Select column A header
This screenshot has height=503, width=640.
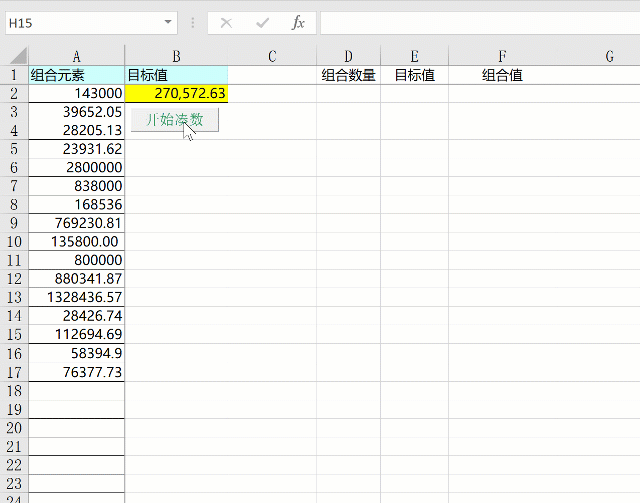[x=76, y=56]
